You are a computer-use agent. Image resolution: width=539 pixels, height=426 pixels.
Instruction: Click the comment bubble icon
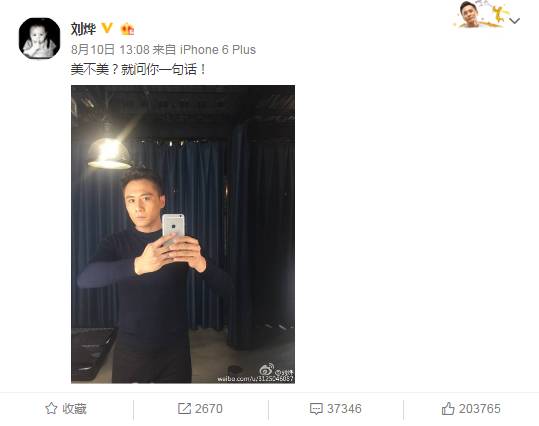pyautogui.click(x=316, y=409)
